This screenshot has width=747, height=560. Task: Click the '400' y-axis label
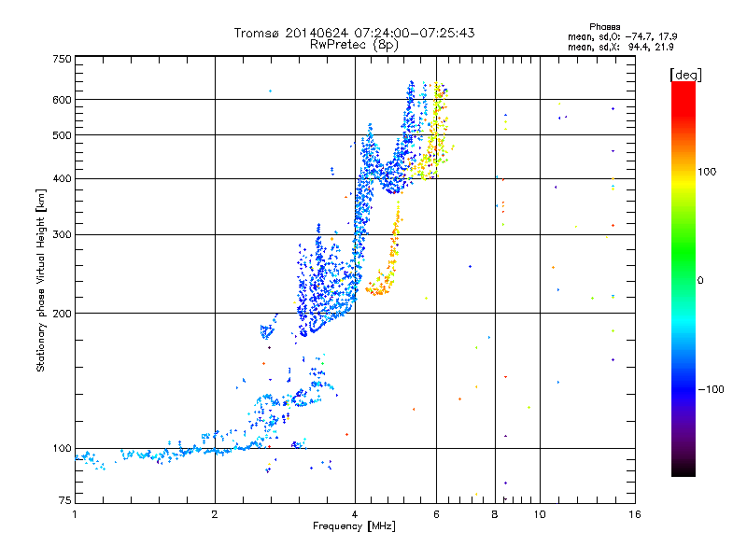63,179
